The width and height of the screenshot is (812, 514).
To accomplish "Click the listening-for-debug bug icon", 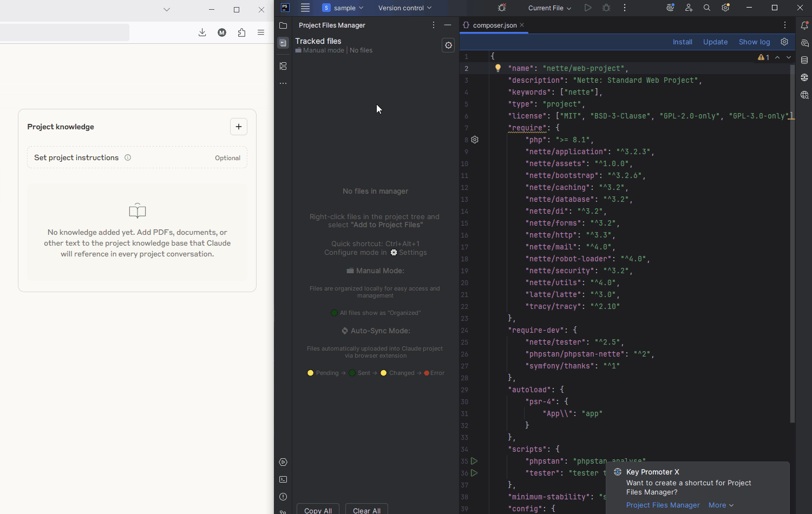I will point(502,8).
